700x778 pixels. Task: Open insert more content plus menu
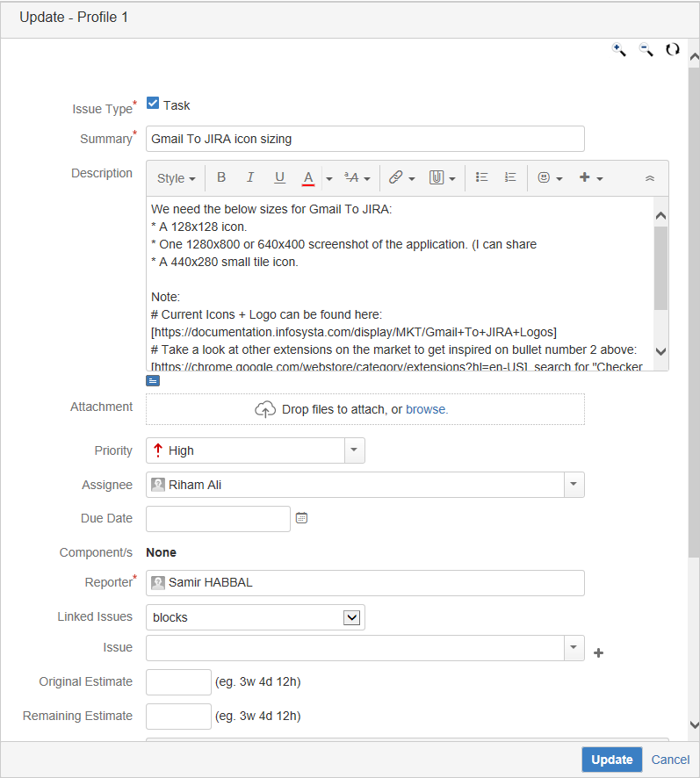pos(591,177)
